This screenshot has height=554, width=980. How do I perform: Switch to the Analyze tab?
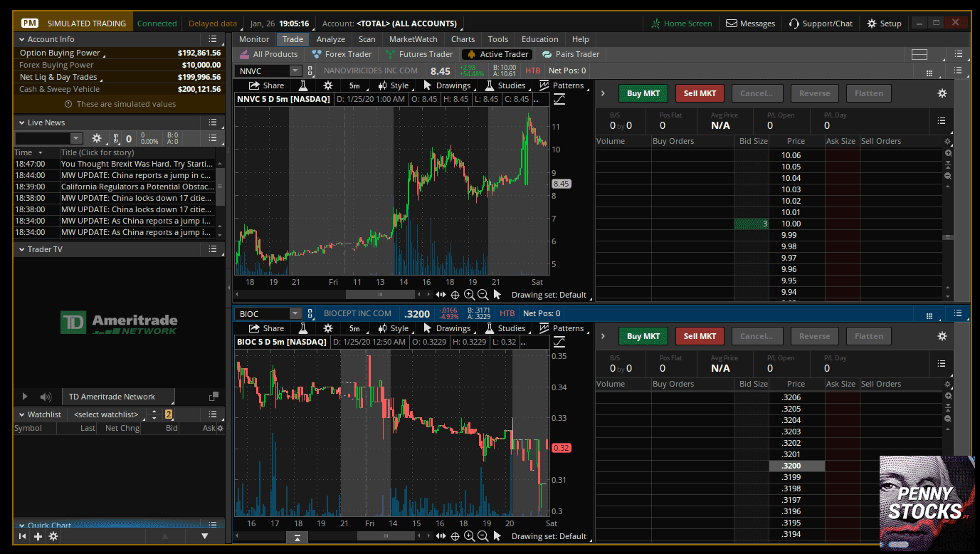tap(331, 39)
